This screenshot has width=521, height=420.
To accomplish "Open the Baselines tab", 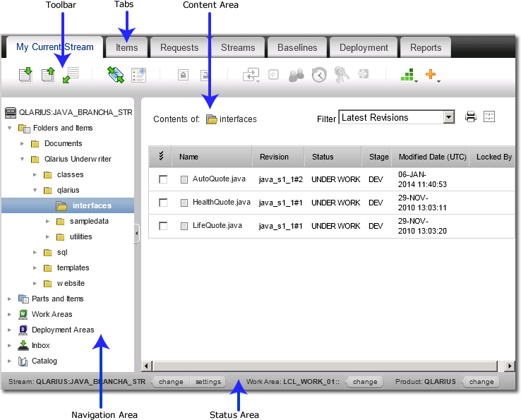I will pos(297,47).
